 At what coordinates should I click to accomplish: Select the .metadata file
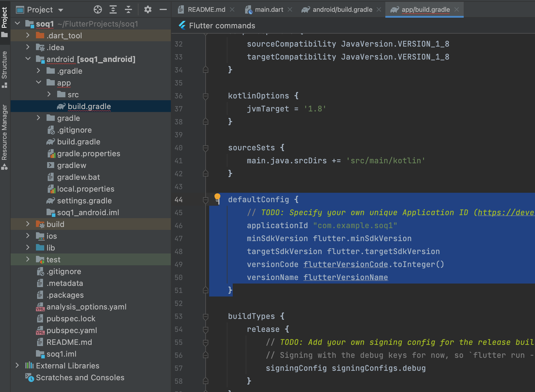(x=91, y=283)
